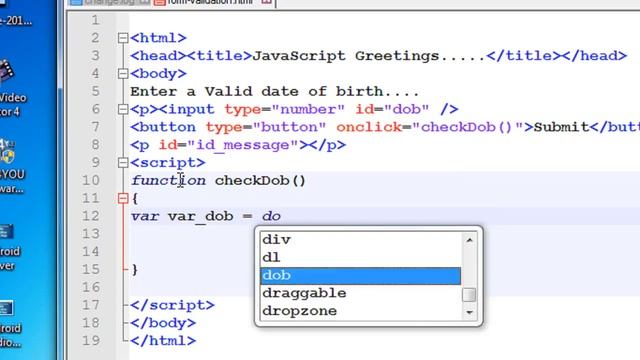The width and height of the screenshot is (640, 360).
Task: Collapse the <body> fold marker on line 4
Action: [123, 73]
